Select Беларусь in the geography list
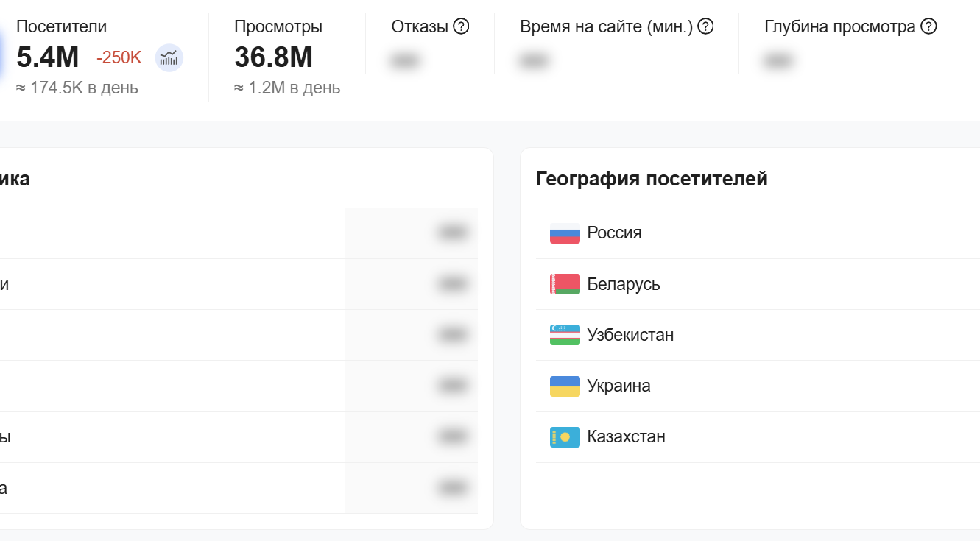 click(x=624, y=284)
